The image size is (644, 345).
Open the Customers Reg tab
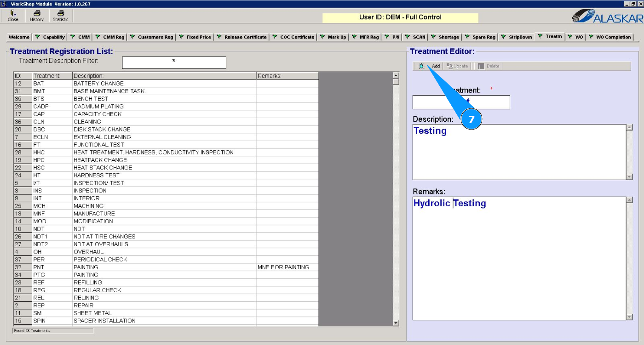pyautogui.click(x=151, y=37)
